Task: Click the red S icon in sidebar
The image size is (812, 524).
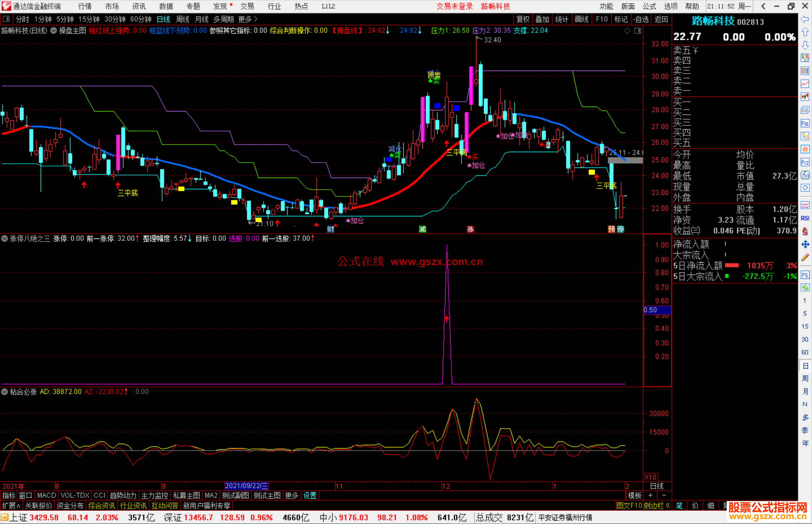Action: pos(805,231)
